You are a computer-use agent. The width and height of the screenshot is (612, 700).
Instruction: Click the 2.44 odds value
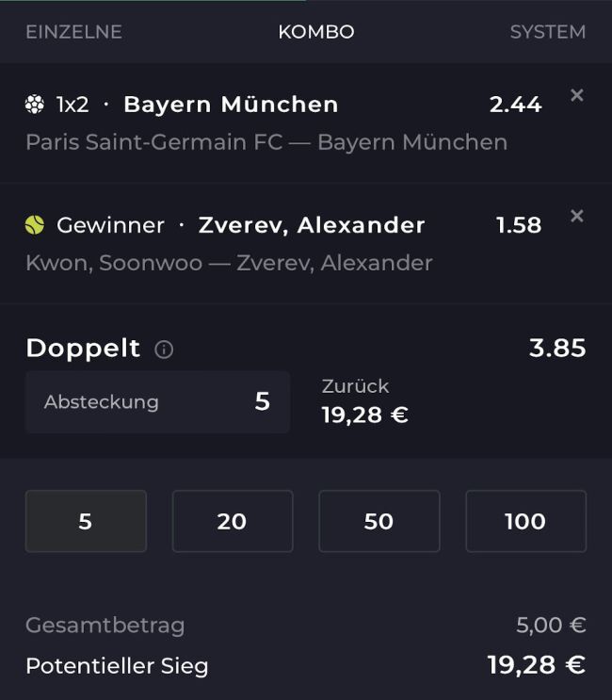point(515,105)
